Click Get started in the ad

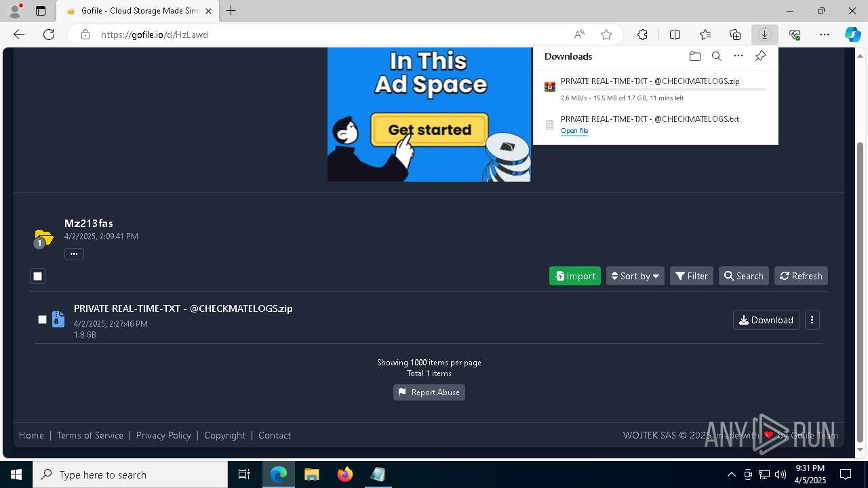430,129
